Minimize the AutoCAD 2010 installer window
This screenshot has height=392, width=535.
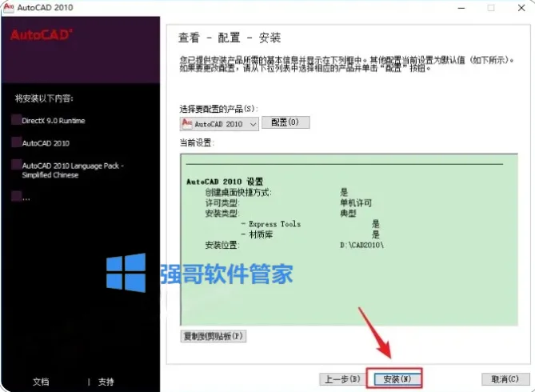(x=461, y=8)
